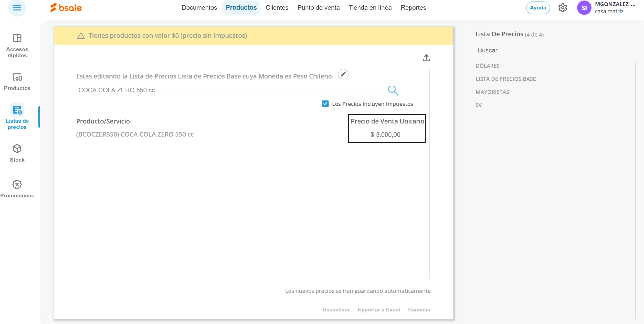Switch to the Documentos menu
The height and width of the screenshot is (324, 644).
[199, 8]
